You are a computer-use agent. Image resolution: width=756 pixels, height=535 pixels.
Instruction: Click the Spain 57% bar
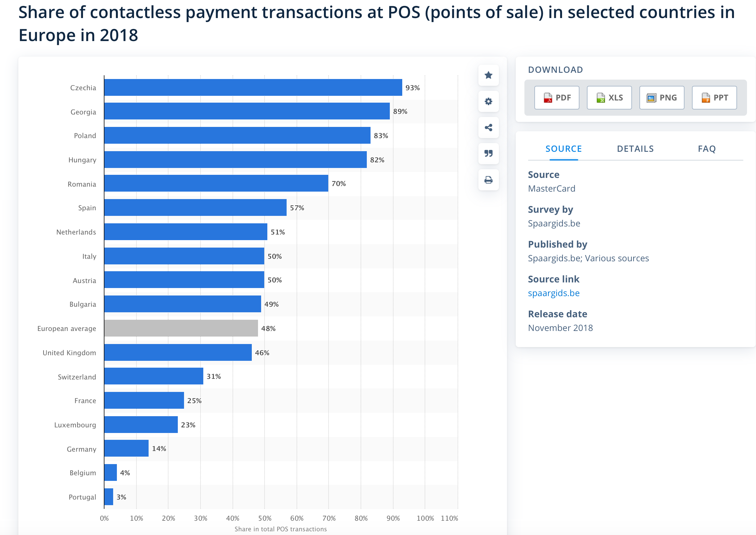click(195, 207)
